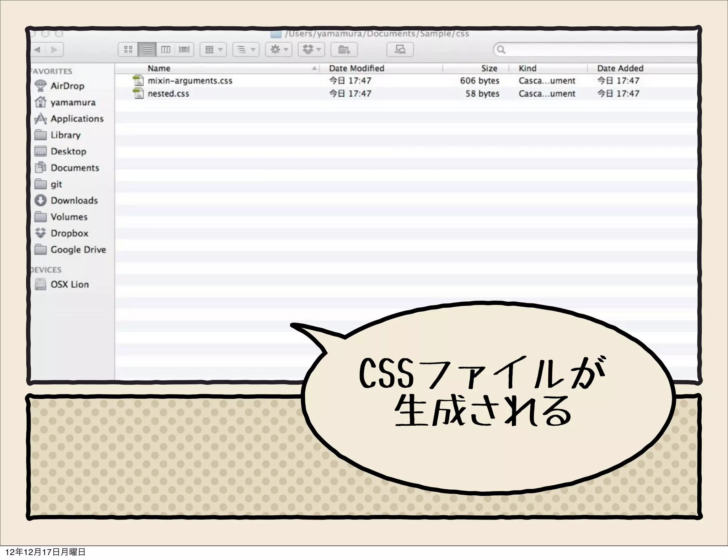Click the git folder icon
This screenshot has height=560, width=728.
coord(41,184)
